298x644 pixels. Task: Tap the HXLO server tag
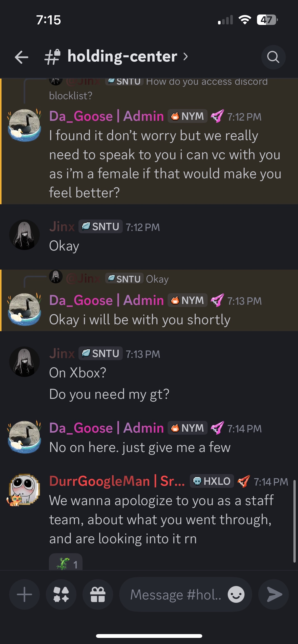coord(212,481)
